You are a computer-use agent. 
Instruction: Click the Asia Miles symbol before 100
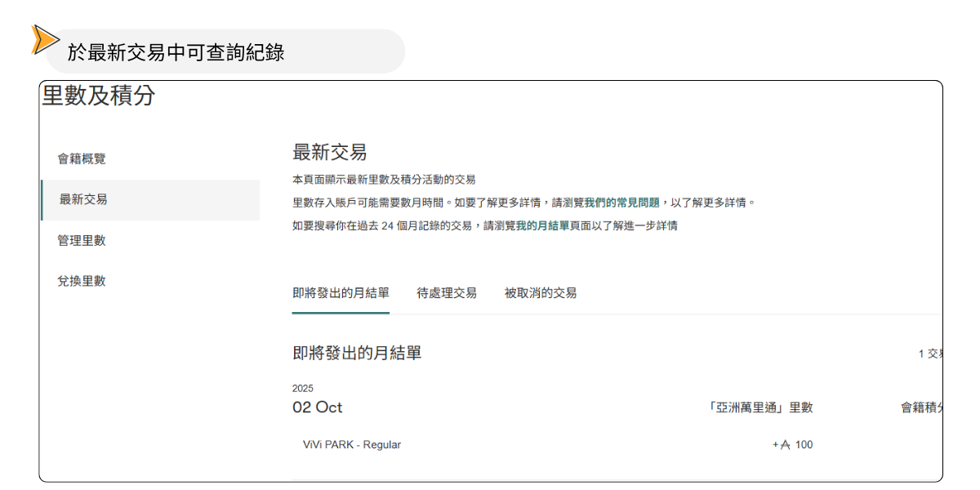point(785,445)
